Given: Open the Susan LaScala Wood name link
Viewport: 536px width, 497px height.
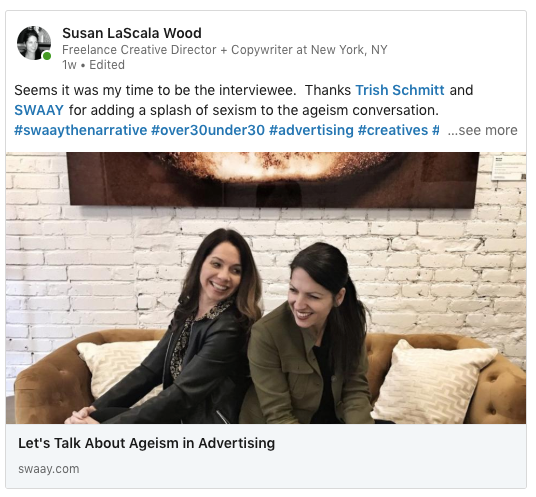Looking at the screenshot, I should 132,33.
